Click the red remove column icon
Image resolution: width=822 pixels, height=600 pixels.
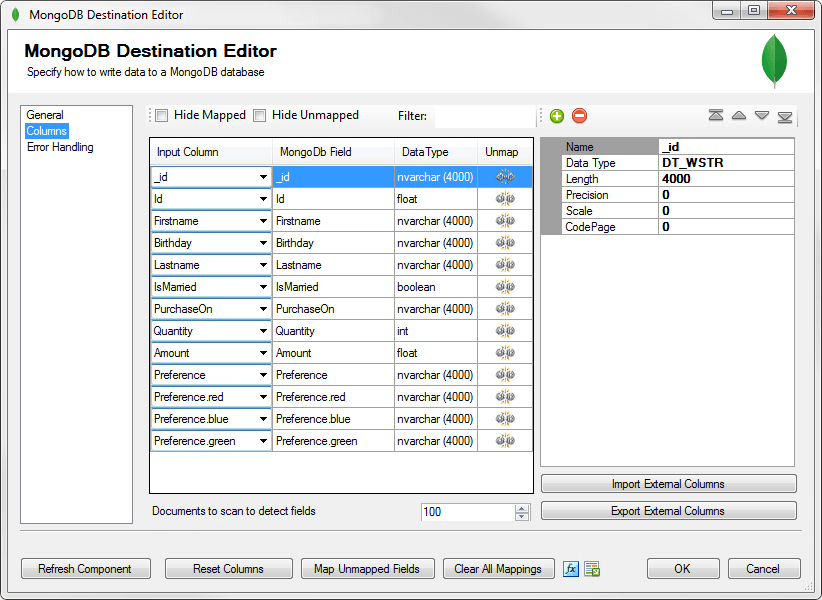point(579,116)
